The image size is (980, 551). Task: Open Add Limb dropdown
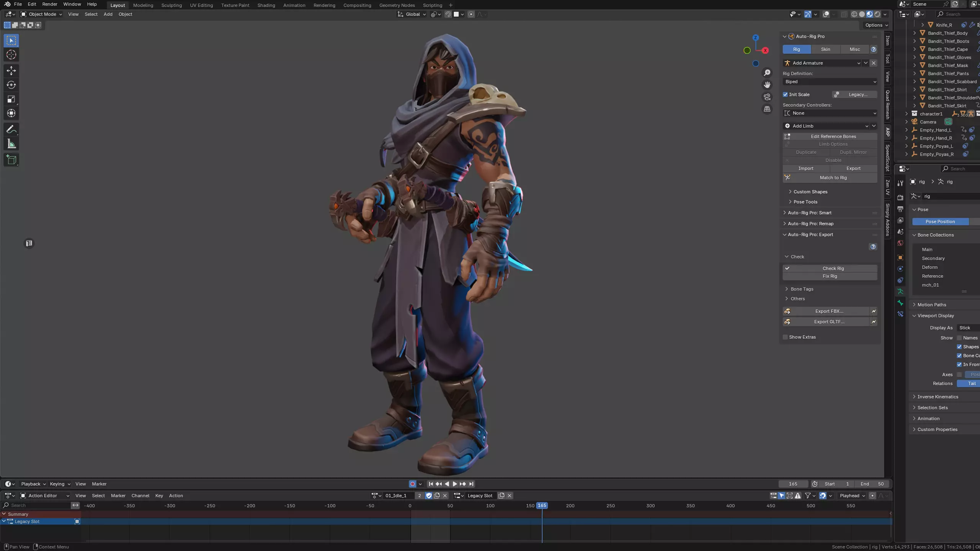[x=826, y=126]
